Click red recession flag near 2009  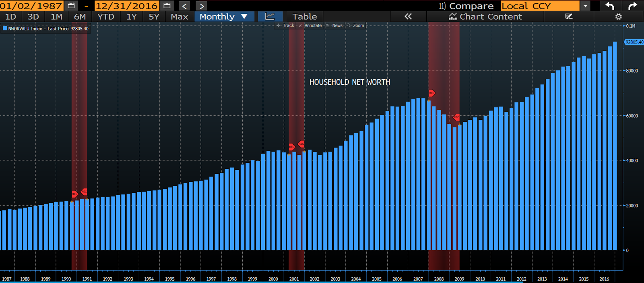coord(456,117)
